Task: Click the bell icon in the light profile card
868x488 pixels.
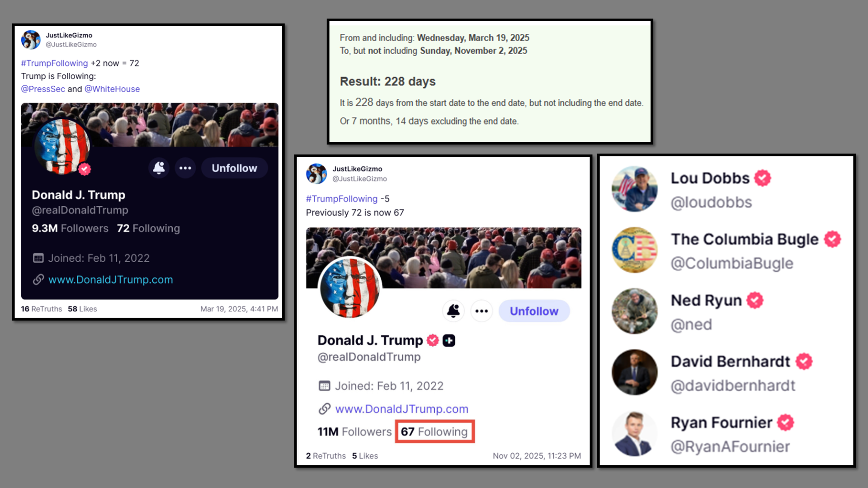Action: pyautogui.click(x=453, y=311)
